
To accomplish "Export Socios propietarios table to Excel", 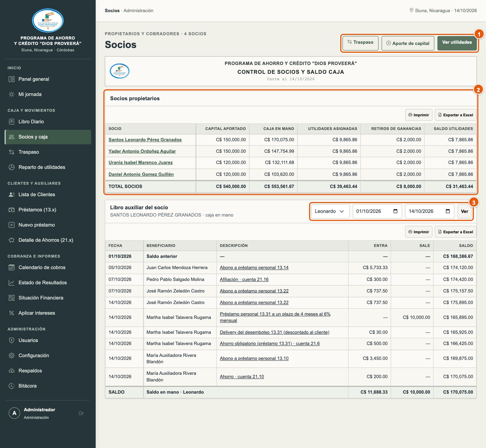I will coord(455,115).
